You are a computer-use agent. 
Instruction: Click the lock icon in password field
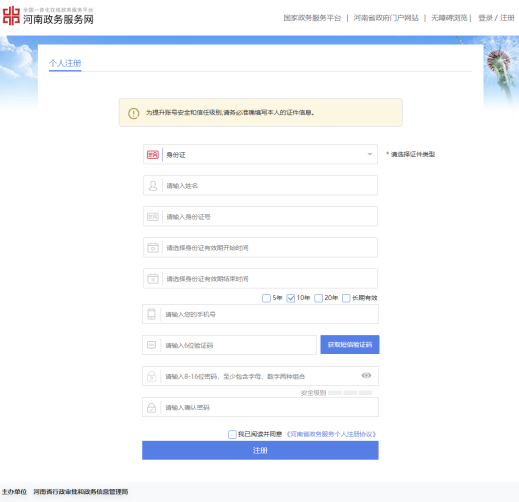click(151, 376)
